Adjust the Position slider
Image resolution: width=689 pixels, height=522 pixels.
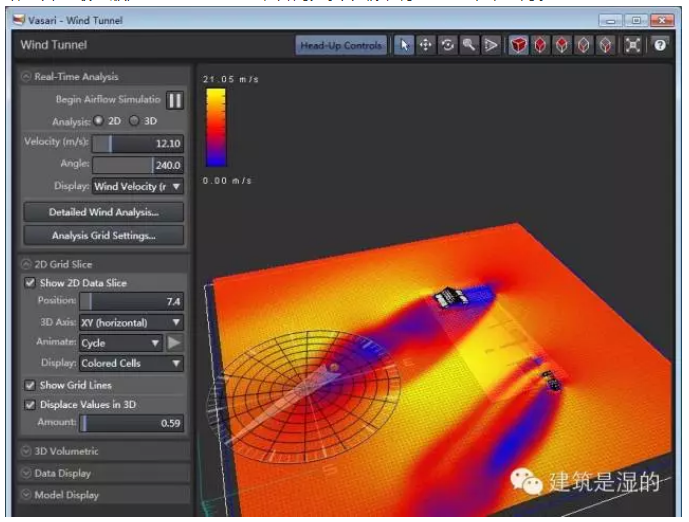[131, 301]
